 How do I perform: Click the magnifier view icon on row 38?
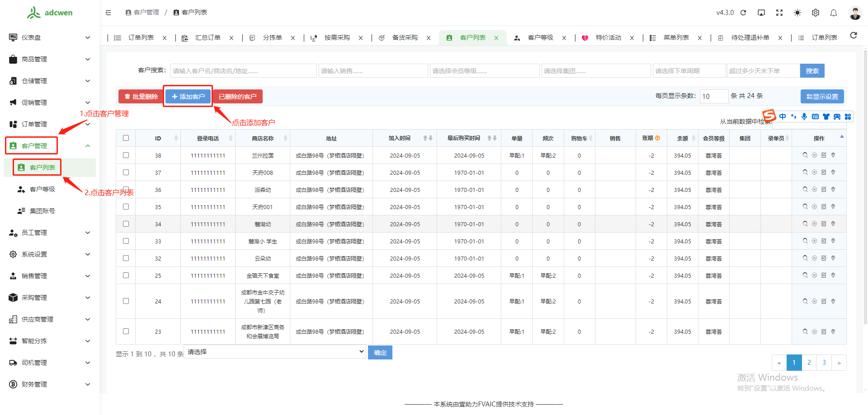805,155
